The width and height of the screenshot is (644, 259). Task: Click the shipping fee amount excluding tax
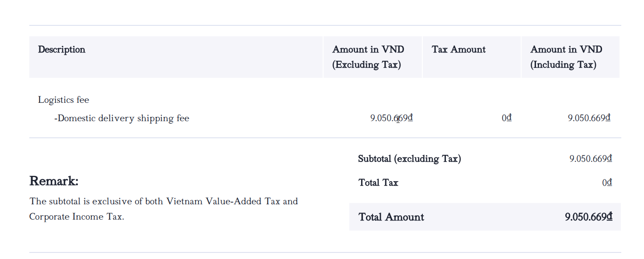click(391, 118)
